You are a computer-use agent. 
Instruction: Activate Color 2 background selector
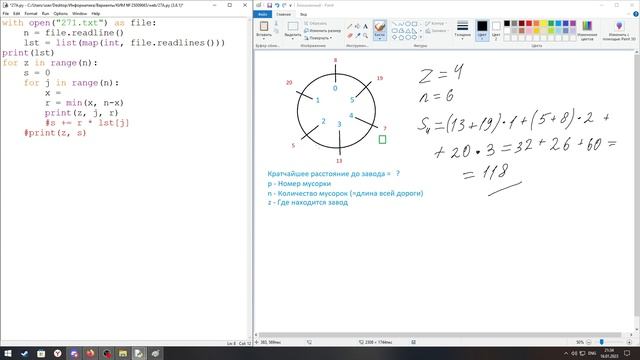coord(496,30)
